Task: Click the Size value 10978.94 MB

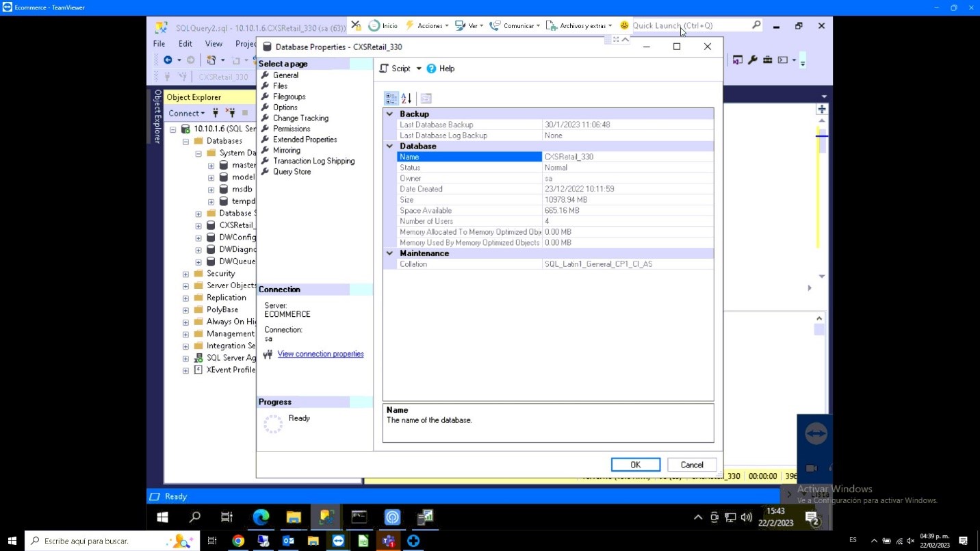Action: coord(566,200)
